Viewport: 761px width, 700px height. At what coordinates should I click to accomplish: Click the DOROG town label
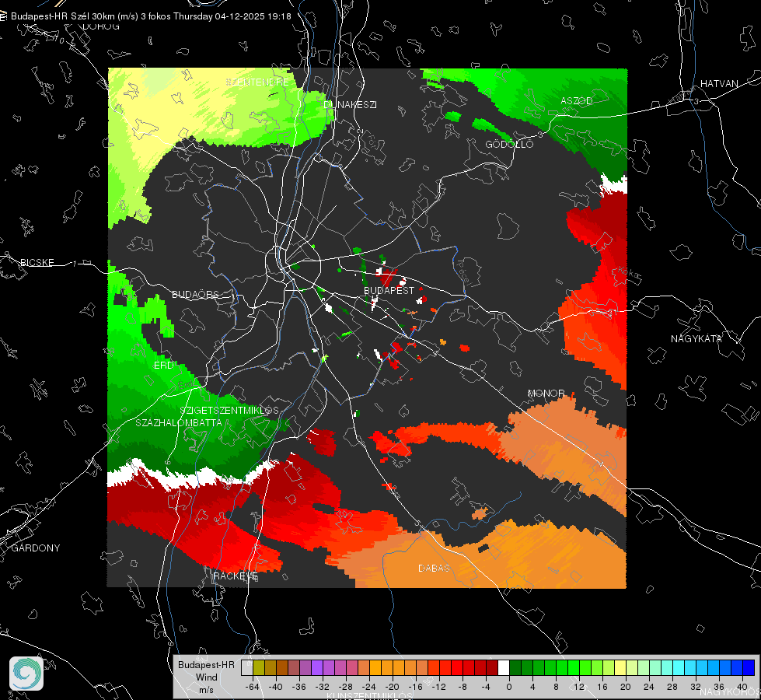tap(101, 26)
